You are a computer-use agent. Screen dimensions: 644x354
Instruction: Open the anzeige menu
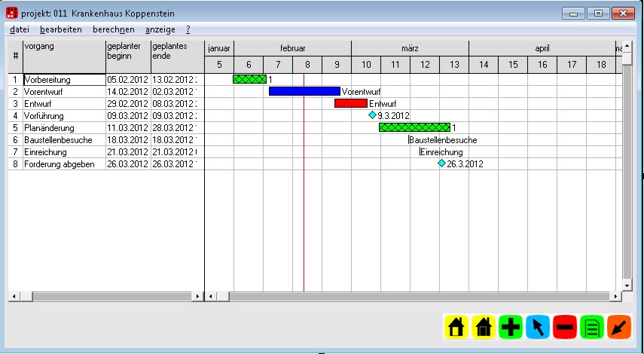(x=160, y=29)
